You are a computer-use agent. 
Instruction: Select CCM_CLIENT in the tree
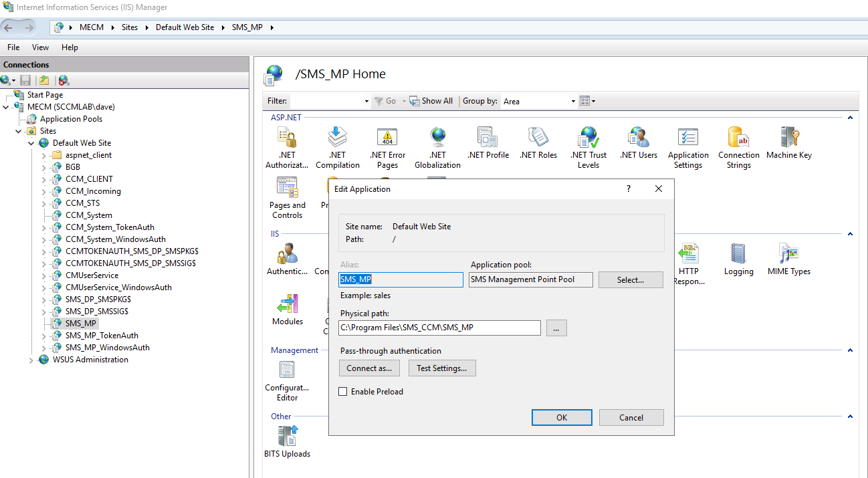point(89,179)
